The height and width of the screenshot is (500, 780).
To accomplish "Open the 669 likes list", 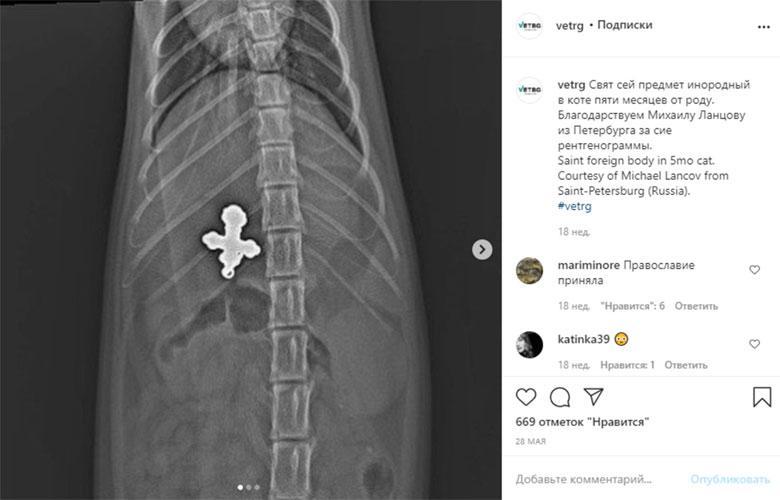I will 582,422.
